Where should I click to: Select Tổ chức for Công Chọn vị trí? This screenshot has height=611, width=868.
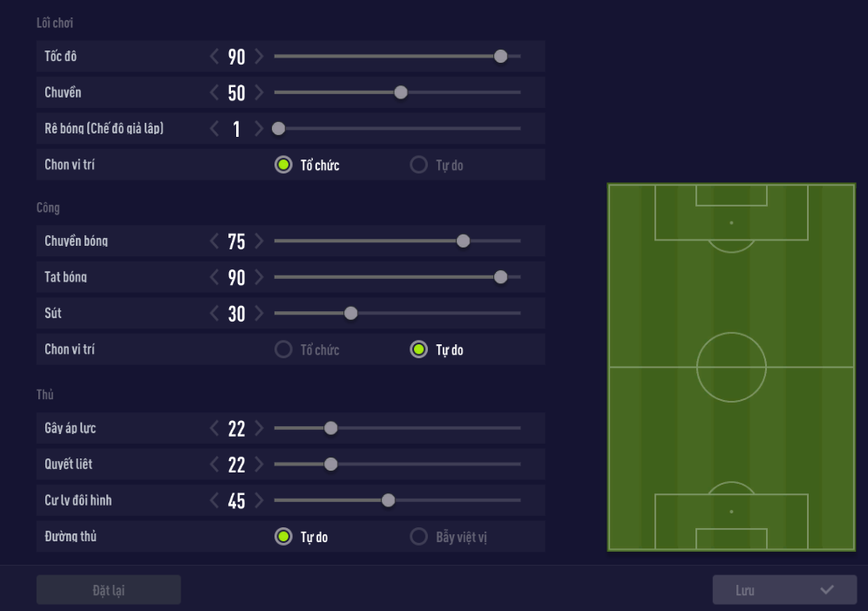coord(283,350)
